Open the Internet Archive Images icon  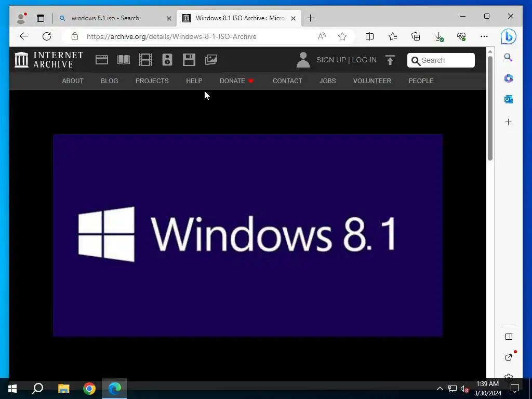point(211,60)
